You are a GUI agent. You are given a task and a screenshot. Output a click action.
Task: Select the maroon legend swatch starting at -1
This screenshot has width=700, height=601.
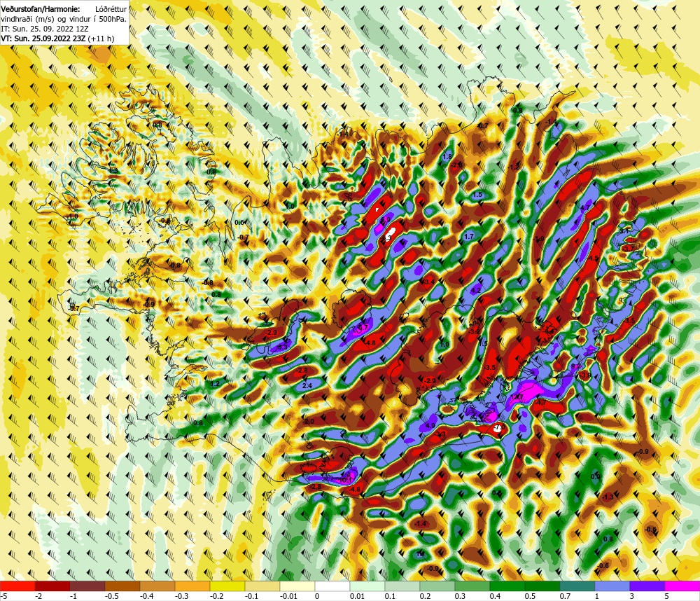tap(87, 586)
